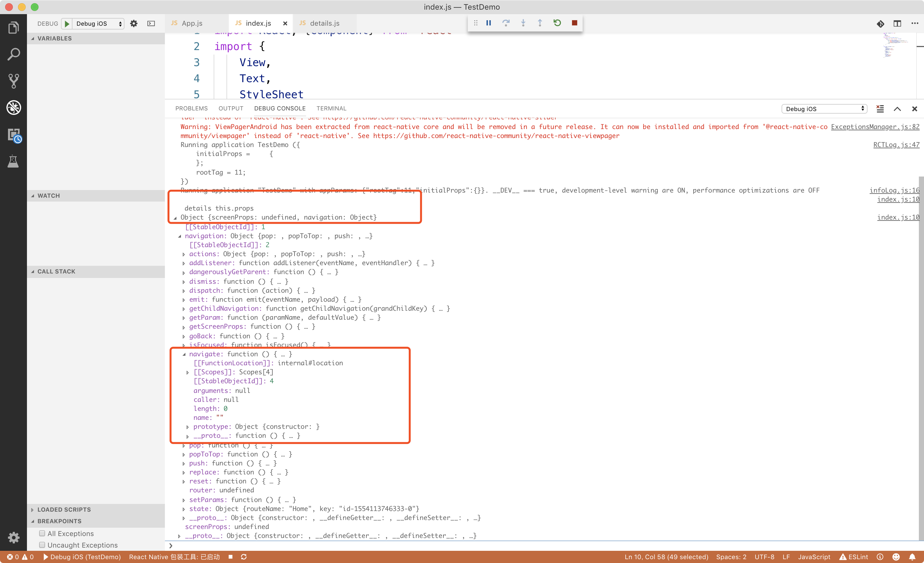Restart the debug session

557,23
